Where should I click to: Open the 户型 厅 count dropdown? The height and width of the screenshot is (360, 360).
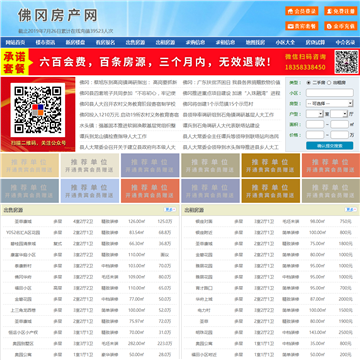coord(339,114)
